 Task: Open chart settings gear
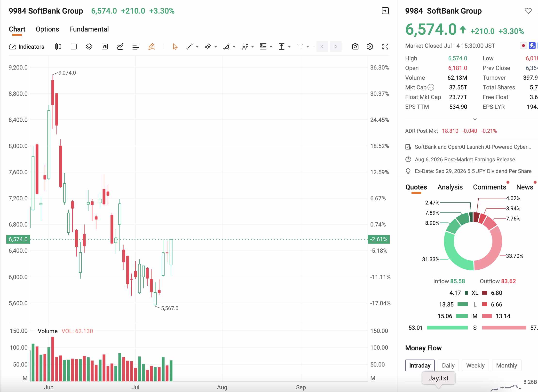tap(370, 47)
